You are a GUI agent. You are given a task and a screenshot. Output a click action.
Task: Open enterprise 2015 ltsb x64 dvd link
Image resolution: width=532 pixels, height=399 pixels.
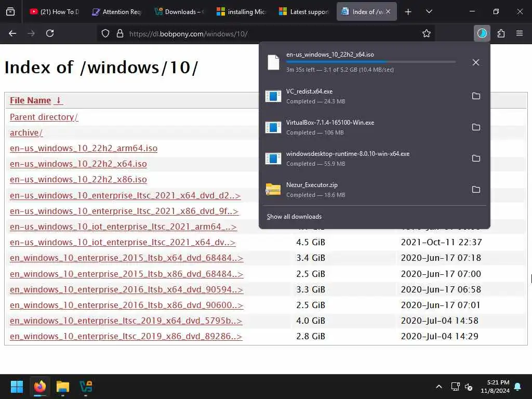pyautogui.click(x=127, y=258)
